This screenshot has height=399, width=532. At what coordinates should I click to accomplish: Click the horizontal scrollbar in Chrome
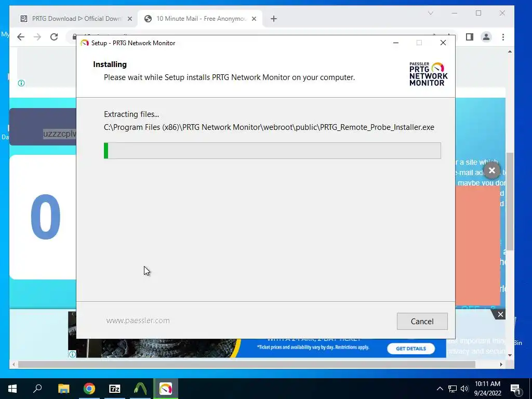tap(247, 364)
